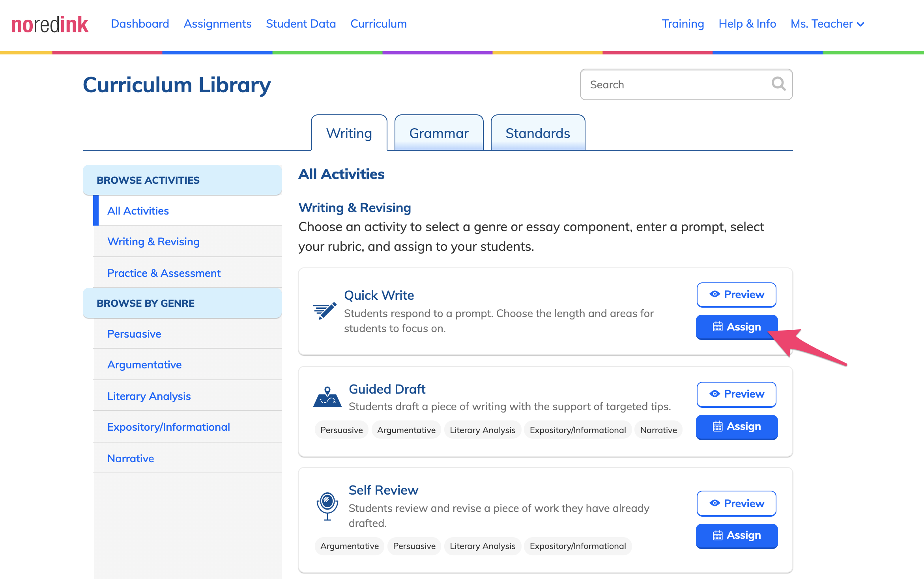Image resolution: width=924 pixels, height=579 pixels.
Task: Assign the Self Review activity
Action: (x=737, y=536)
